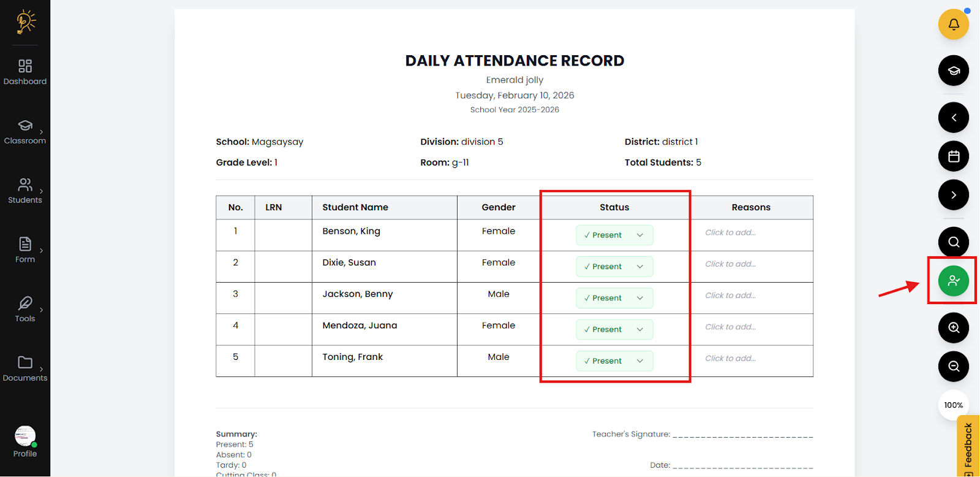The height and width of the screenshot is (477, 980).
Task: Zoom in on the attendance sheet
Action: pos(954,328)
